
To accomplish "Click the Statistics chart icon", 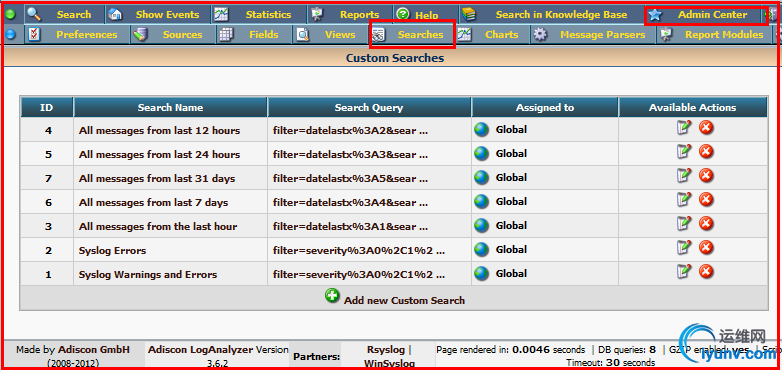I will [221, 15].
